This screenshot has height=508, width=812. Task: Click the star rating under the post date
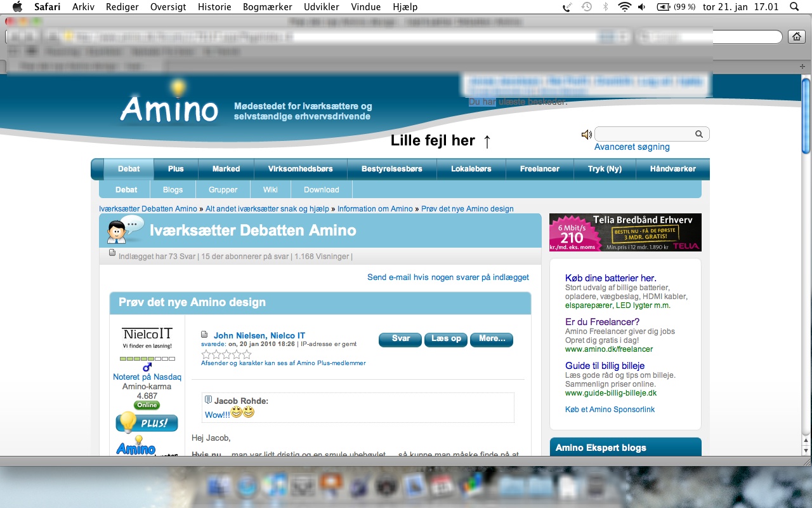coord(226,354)
